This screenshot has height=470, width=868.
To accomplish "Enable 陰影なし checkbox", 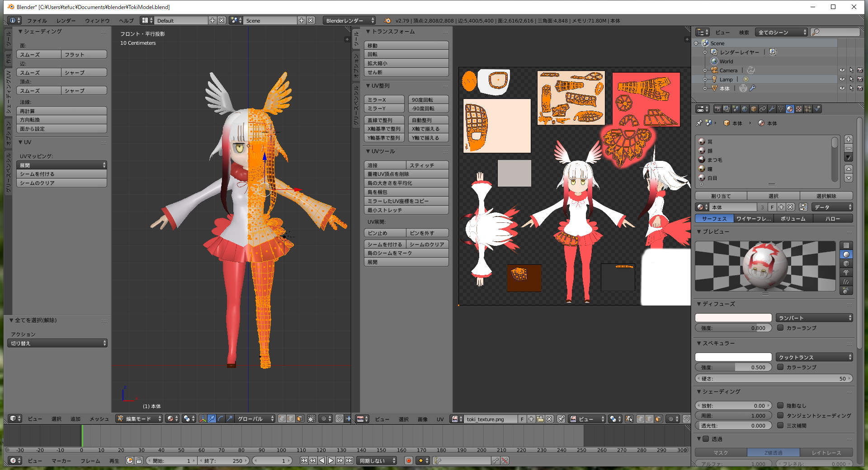I will 780,405.
